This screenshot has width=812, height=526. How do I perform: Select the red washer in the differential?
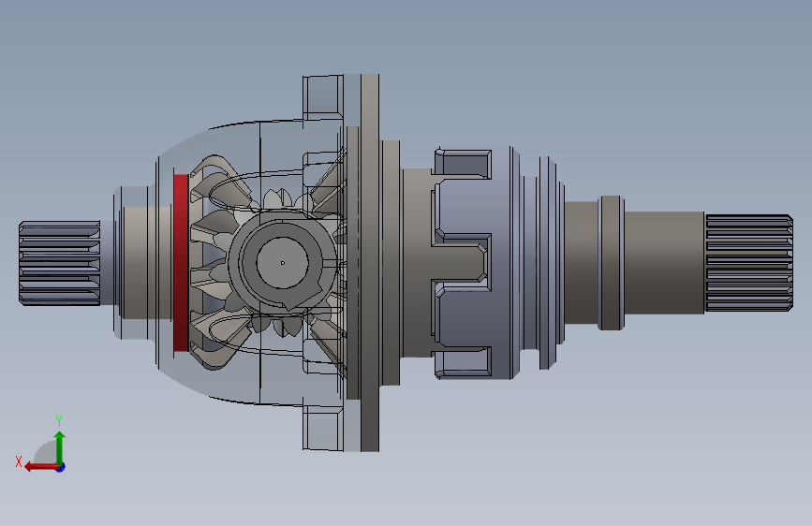(181, 262)
